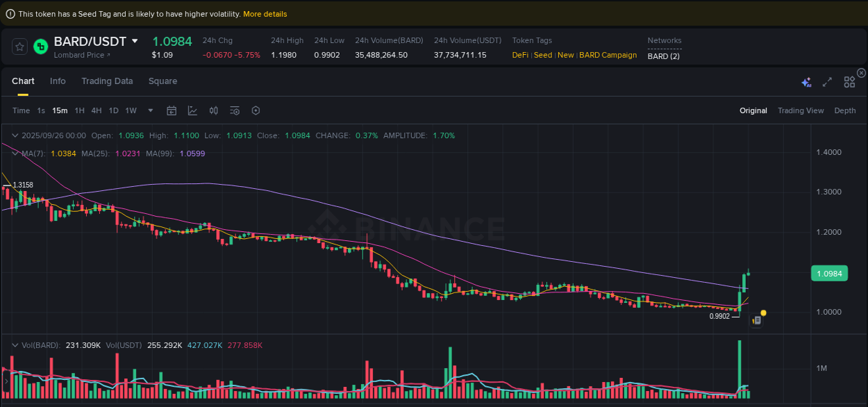Open the date range calendar icon
The height and width of the screenshot is (407, 868).
(x=172, y=110)
